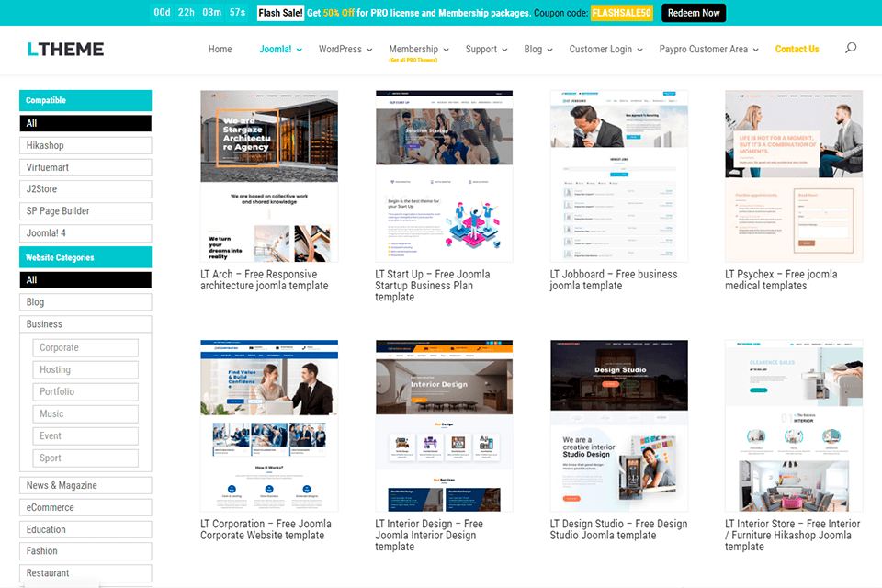Select All under Website Categories
Screen dimensions: 882x588
pos(85,279)
